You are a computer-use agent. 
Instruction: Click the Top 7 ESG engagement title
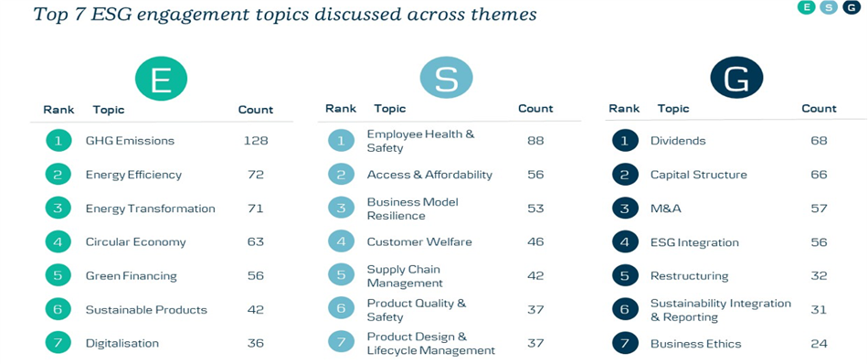coord(285,14)
